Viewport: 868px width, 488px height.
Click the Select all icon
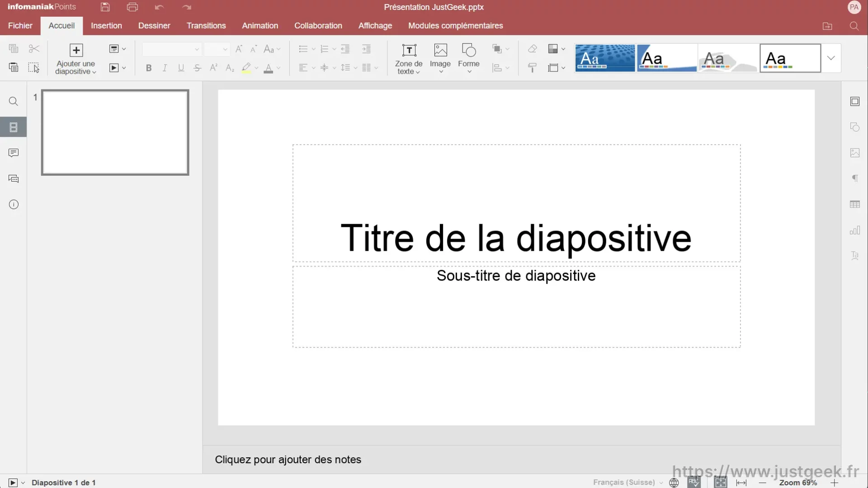click(x=34, y=68)
